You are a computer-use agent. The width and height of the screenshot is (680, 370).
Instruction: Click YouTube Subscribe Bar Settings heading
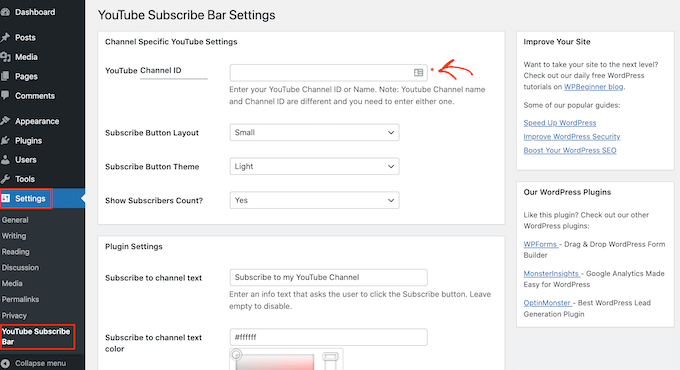186,15
